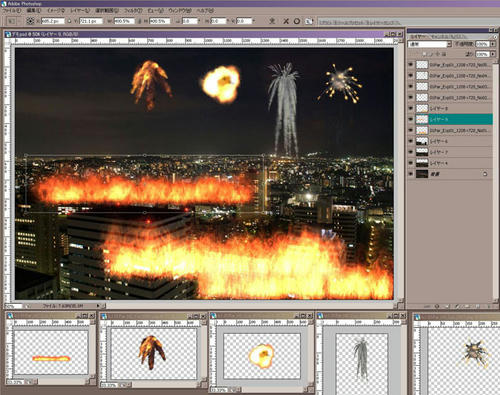This screenshot has height=395, width=500.
Task: Expand the layer opacity arrow
Action: point(493,44)
